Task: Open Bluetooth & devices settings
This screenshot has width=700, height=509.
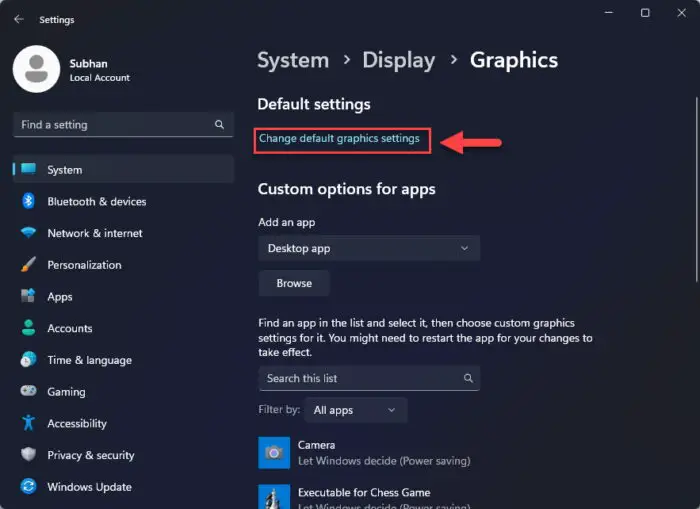Action: [96, 202]
